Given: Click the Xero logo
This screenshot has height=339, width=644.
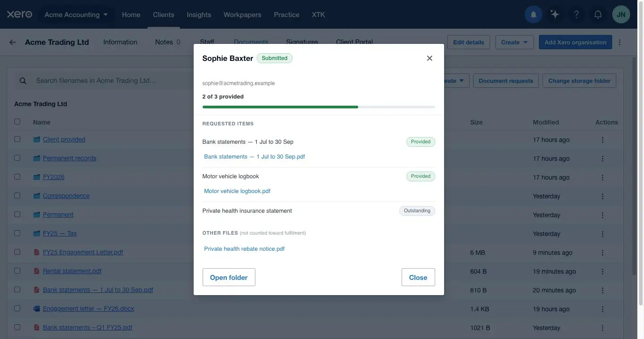Looking at the screenshot, I should click(x=19, y=14).
